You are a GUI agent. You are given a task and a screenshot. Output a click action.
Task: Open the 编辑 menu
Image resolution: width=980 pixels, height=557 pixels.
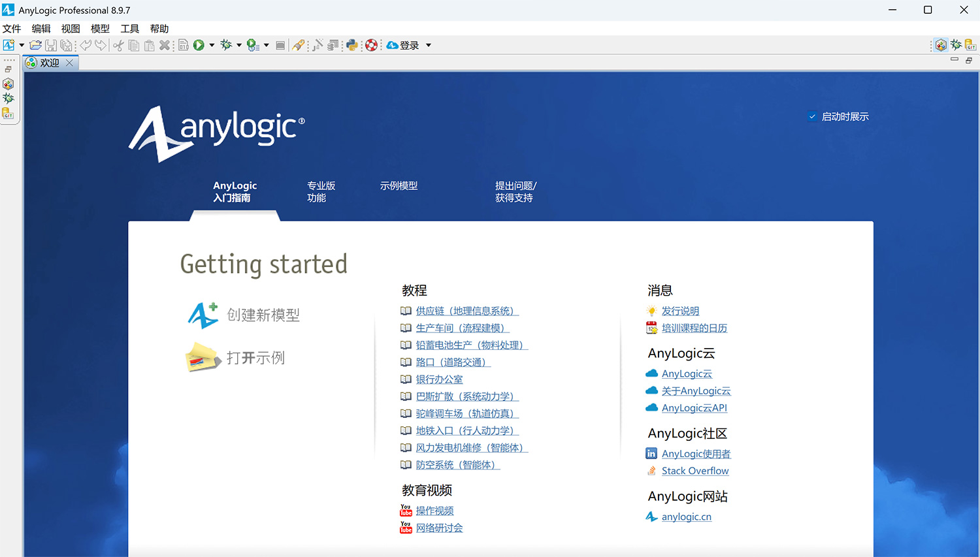pos(41,29)
